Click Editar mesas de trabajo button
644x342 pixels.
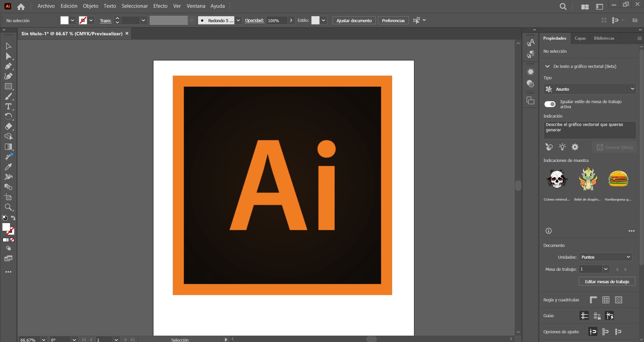(x=607, y=282)
